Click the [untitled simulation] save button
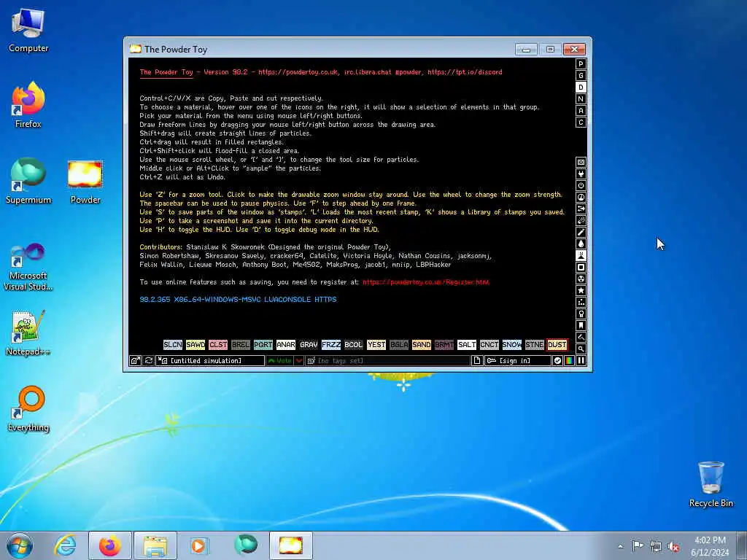This screenshot has height=560, width=747. click(210, 361)
